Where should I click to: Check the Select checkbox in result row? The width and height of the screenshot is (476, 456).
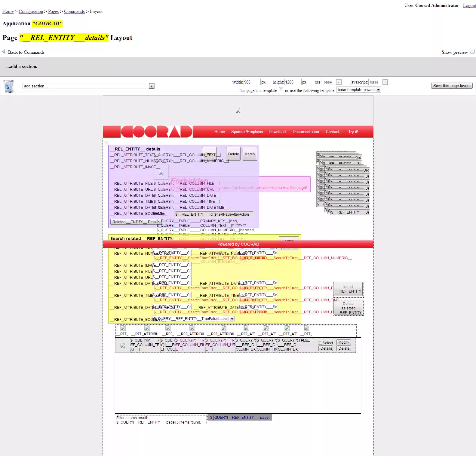click(x=320, y=343)
